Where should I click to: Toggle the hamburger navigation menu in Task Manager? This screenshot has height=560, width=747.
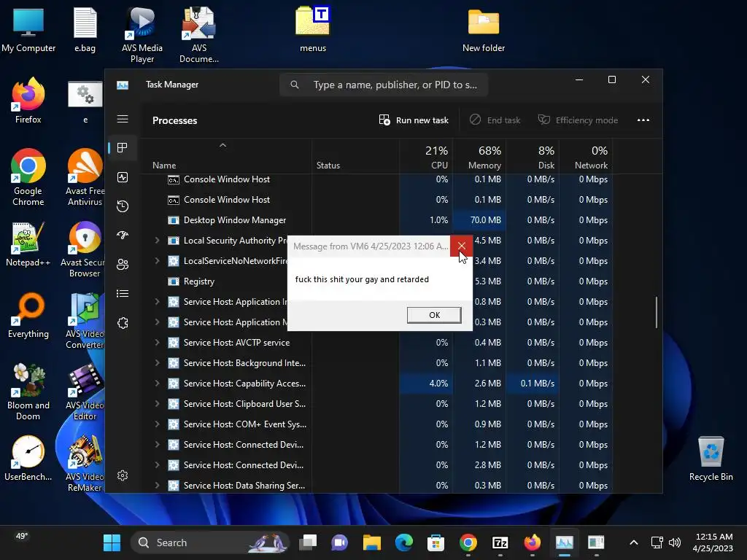pos(123,119)
